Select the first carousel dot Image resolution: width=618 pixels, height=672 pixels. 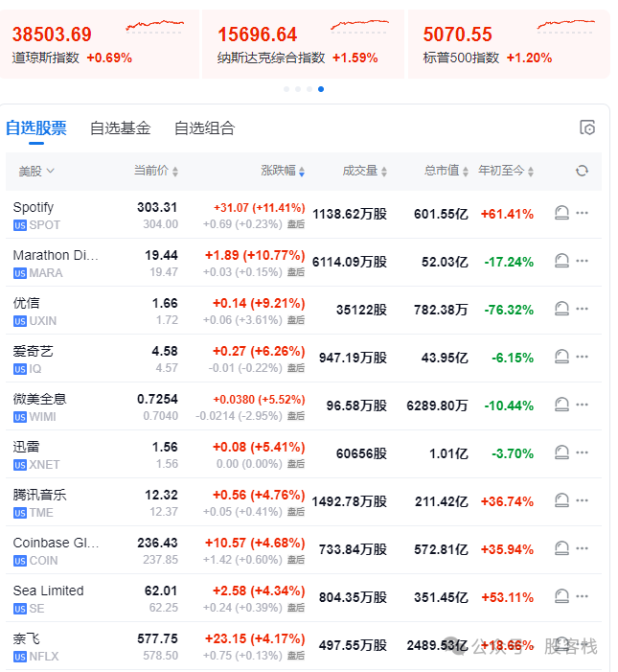[286, 89]
